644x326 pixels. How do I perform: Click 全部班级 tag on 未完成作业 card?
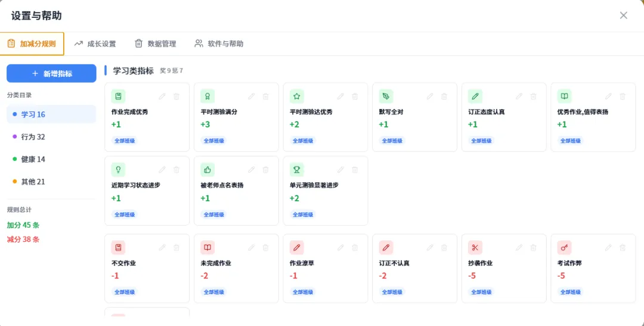[214, 292]
